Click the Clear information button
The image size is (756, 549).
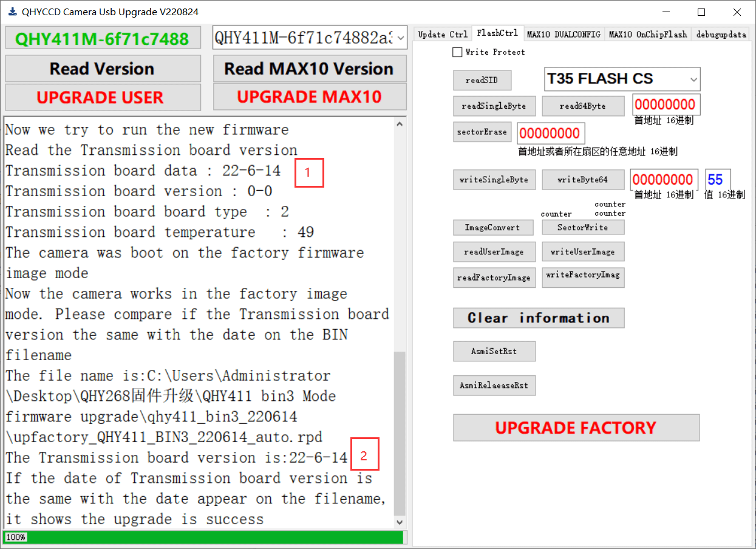coord(539,318)
